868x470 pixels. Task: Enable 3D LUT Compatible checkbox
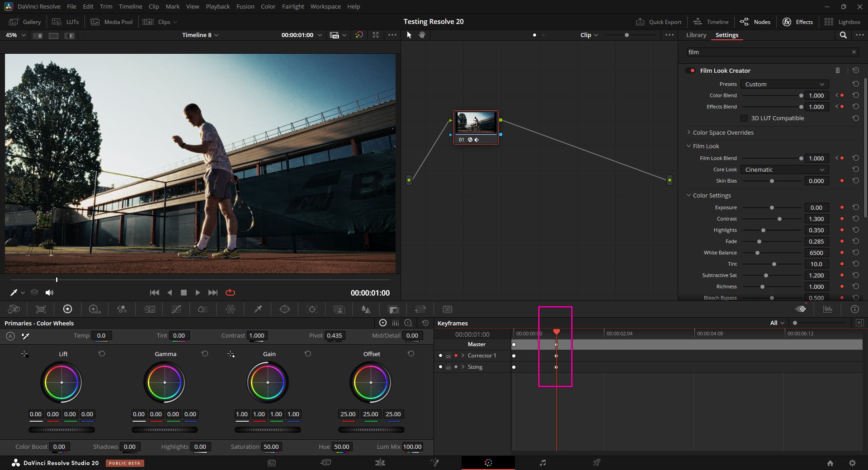point(744,118)
